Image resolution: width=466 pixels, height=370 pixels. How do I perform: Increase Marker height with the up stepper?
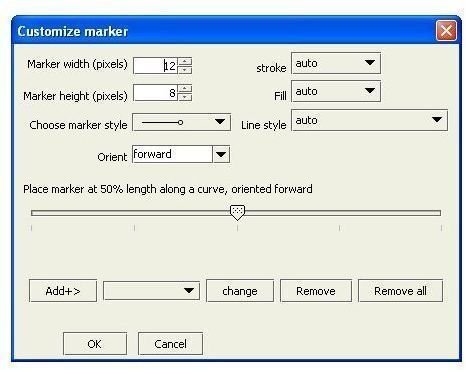[x=185, y=89]
